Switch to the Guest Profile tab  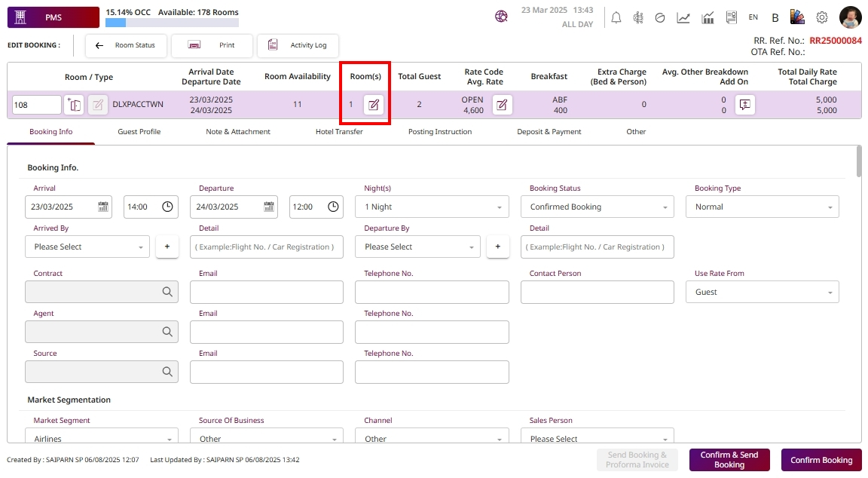coord(139,131)
